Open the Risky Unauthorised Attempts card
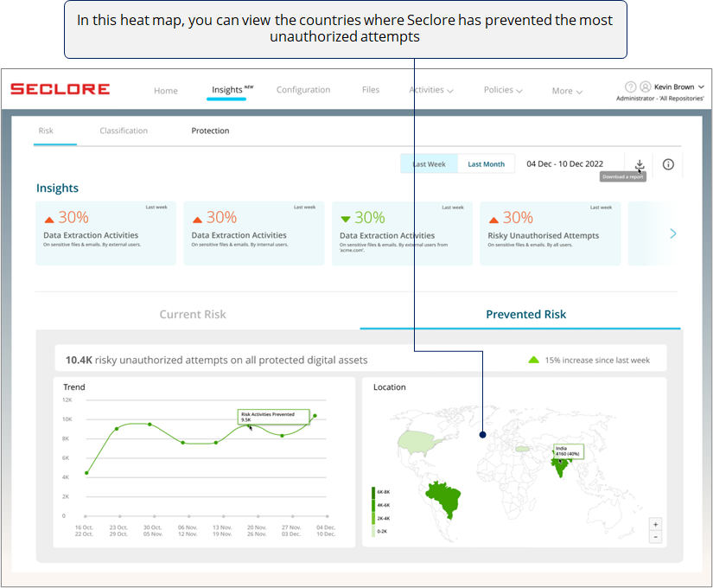Screen dimensions: 713x588 tap(551, 233)
